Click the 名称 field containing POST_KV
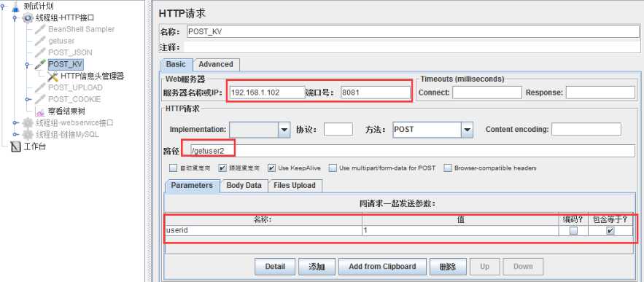This screenshot has height=282, width=644. pos(413,31)
